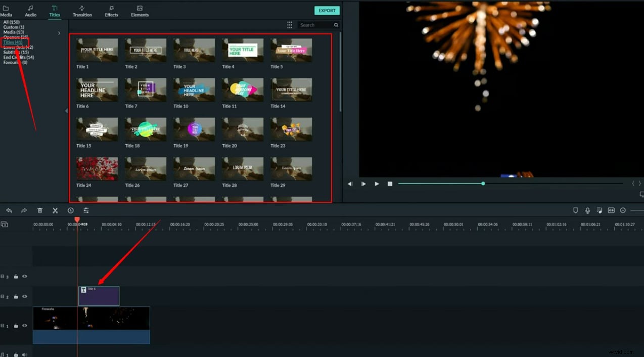Click the Redo icon
644x357 pixels.
(x=24, y=210)
